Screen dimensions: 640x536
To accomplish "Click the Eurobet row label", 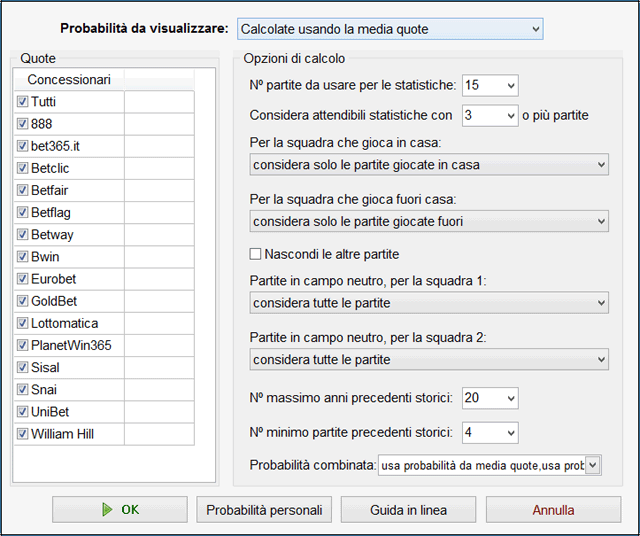I will pos(53,279).
